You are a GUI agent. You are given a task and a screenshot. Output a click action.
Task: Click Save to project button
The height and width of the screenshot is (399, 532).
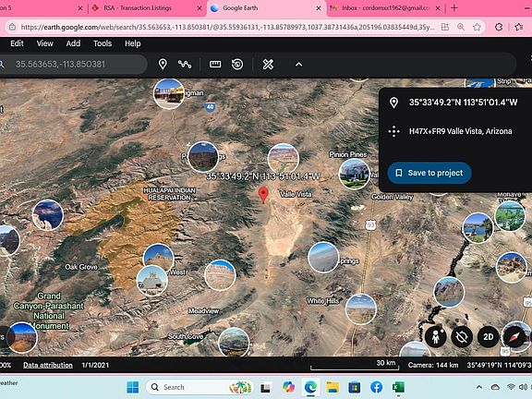[x=429, y=173]
